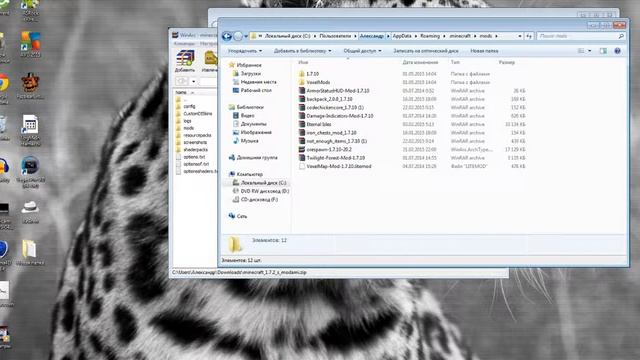The image size is (640, 360).
Task: Select config folder in WinRAR list
Action: 189,107
